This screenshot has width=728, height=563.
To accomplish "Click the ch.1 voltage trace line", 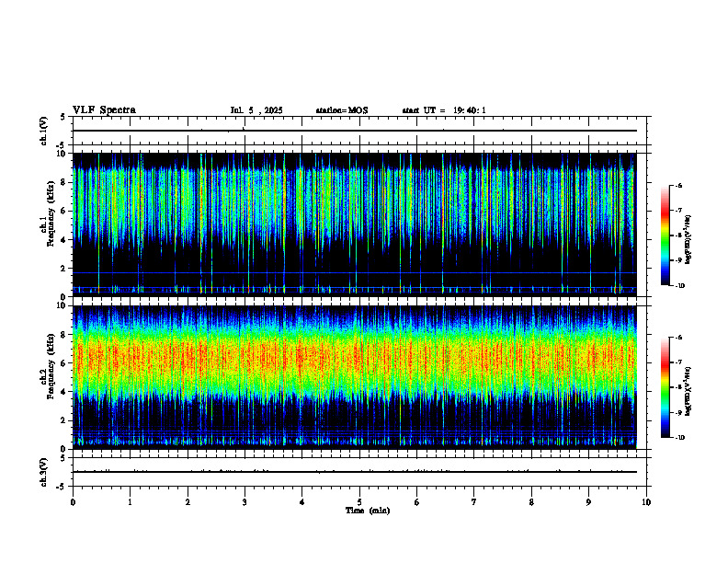I will (355, 131).
